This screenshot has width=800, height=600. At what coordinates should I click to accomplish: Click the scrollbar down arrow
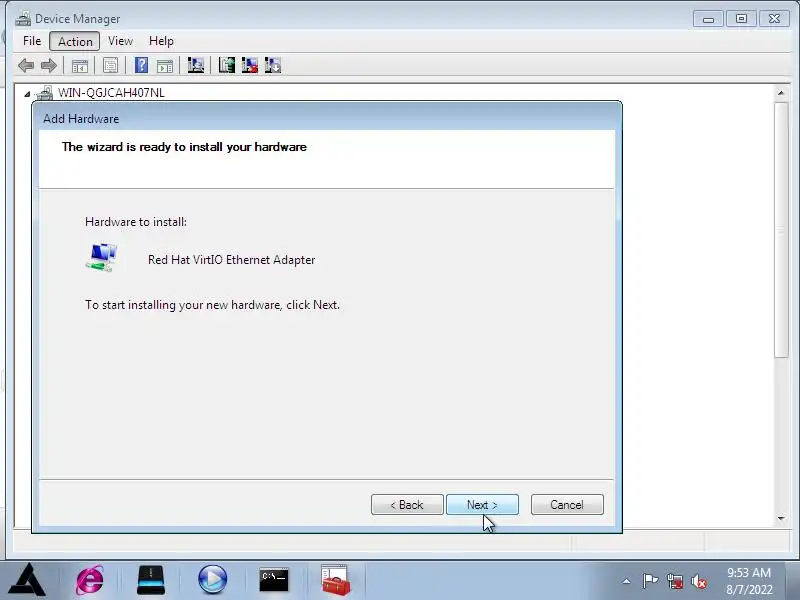coord(781,518)
